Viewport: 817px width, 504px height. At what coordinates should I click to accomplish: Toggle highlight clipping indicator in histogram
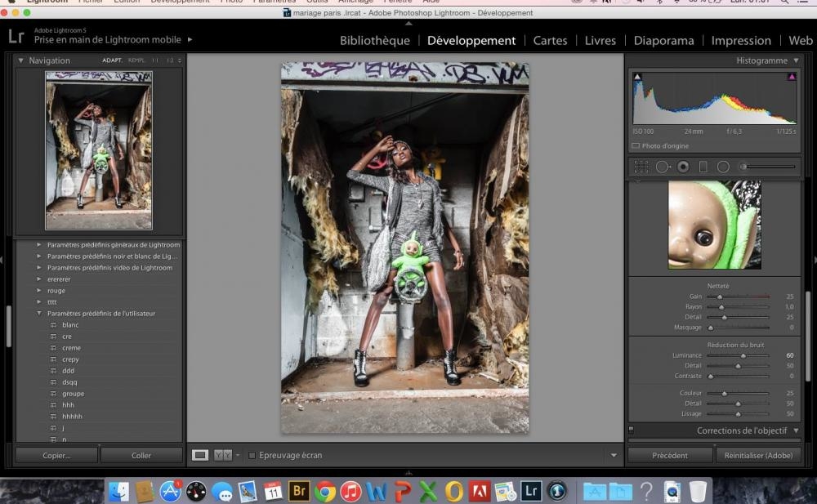(x=791, y=77)
